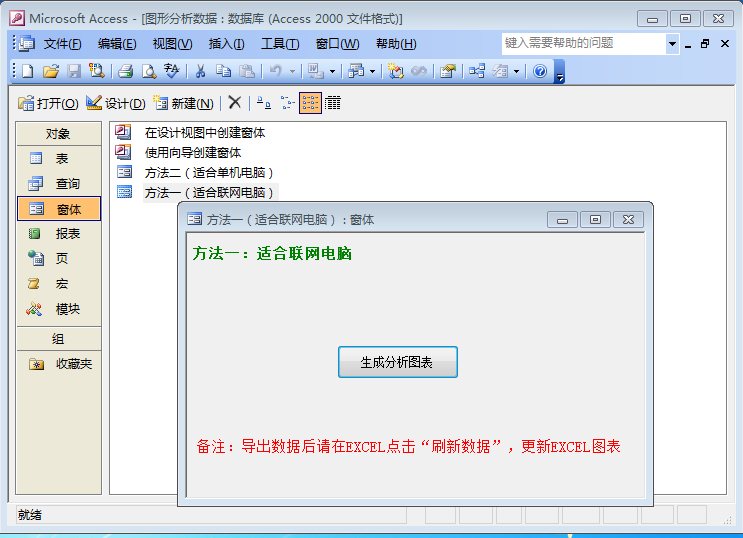Click the Paste clipboard icon

(246, 71)
